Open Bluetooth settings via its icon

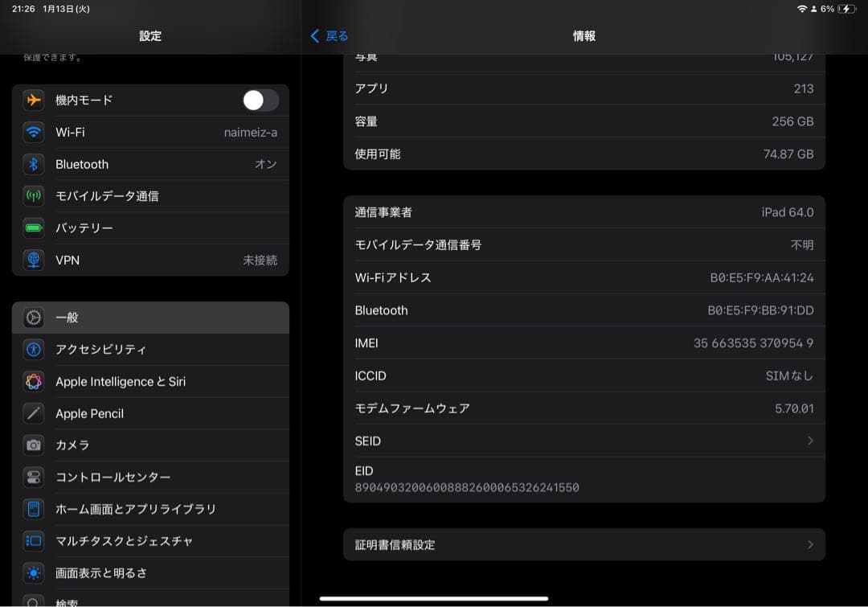[x=33, y=164]
